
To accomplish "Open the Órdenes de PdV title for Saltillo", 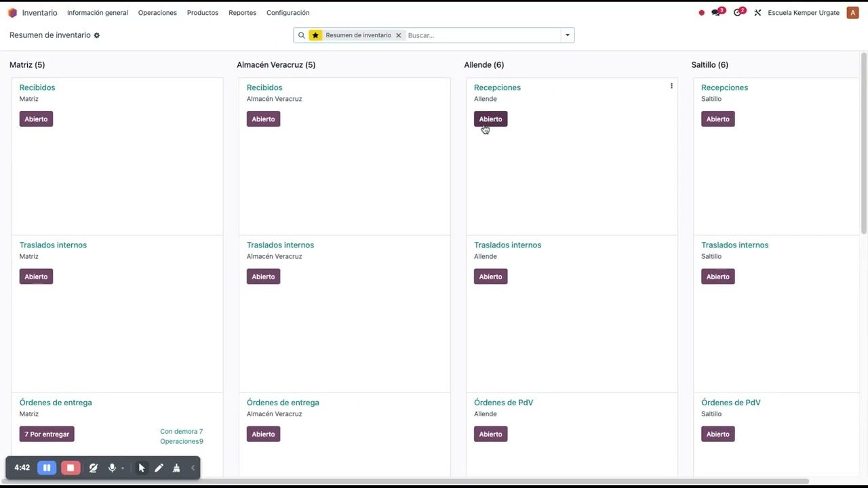I will tap(730, 403).
